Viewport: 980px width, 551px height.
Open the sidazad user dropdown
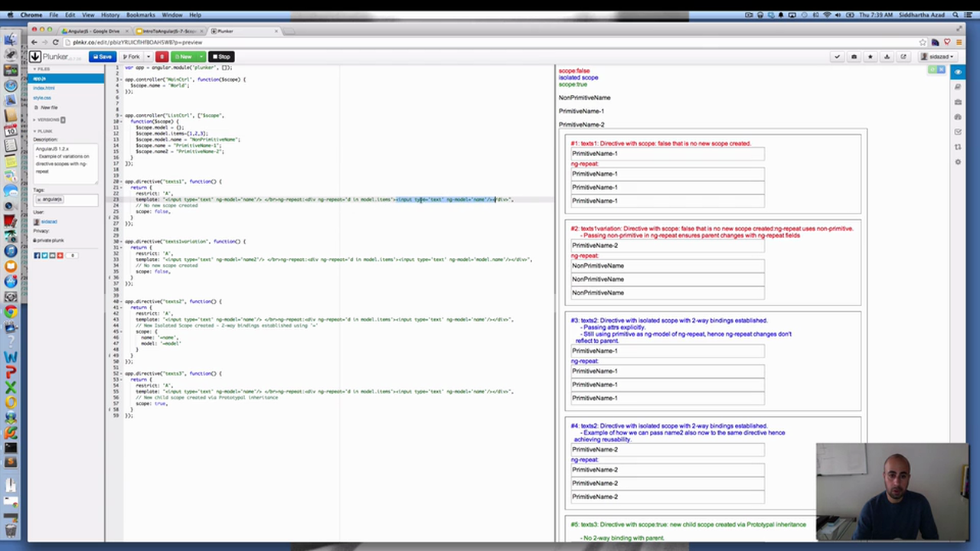[937, 57]
